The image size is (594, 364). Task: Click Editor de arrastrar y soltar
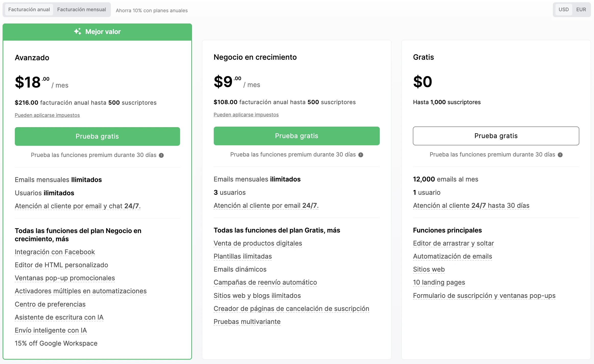tap(453, 243)
